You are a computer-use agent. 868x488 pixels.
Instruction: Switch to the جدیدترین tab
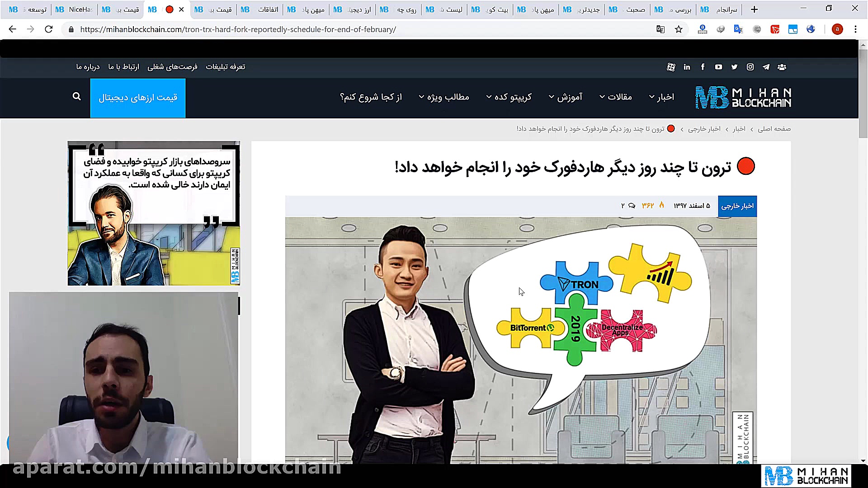[583, 9]
